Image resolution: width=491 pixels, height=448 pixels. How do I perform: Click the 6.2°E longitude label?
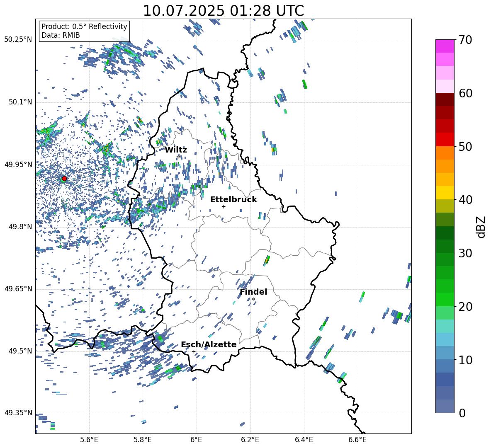(x=250, y=440)
